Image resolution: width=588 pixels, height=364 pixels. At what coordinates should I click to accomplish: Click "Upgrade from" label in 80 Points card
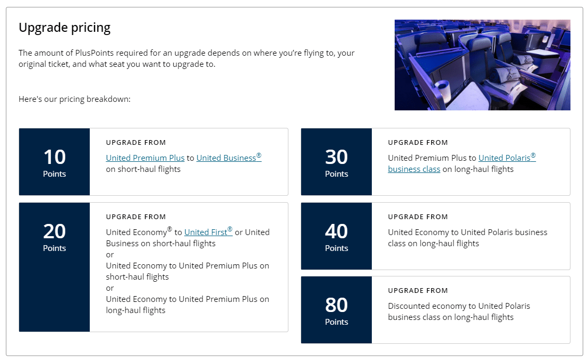click(418, 291)
